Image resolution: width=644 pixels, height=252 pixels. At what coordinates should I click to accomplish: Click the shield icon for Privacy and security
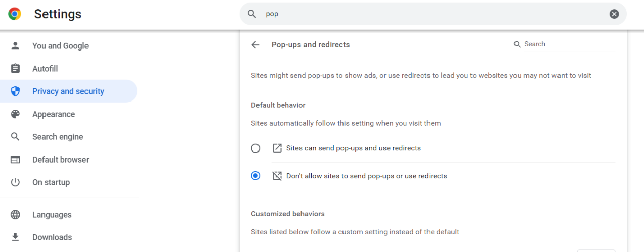pos(15,91)
